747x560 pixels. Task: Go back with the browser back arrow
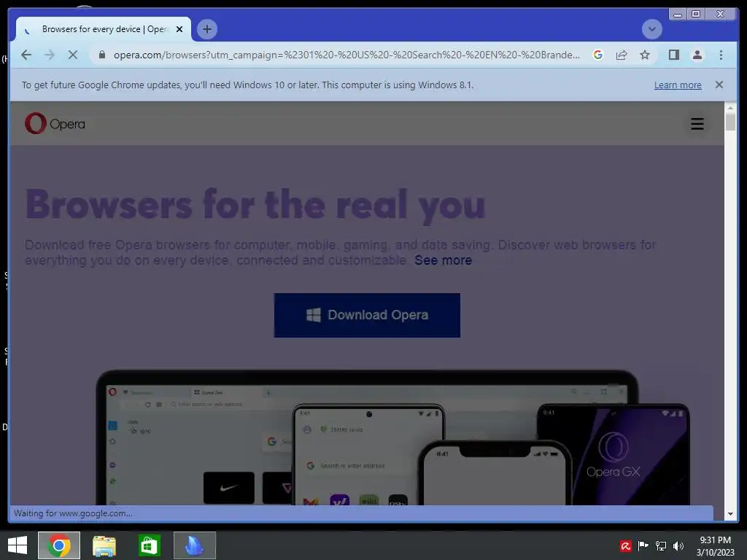pyautogui.click(x=26, y=55)
